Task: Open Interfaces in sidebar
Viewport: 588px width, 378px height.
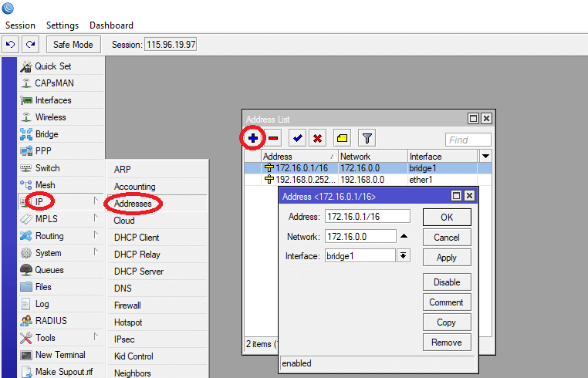Action: point(61,100)
